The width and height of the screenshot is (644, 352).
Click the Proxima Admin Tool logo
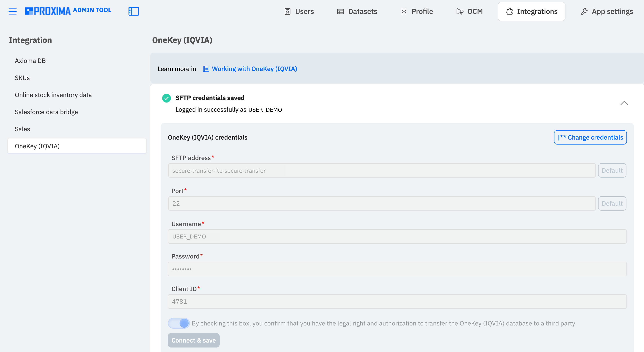click(68, 11)
